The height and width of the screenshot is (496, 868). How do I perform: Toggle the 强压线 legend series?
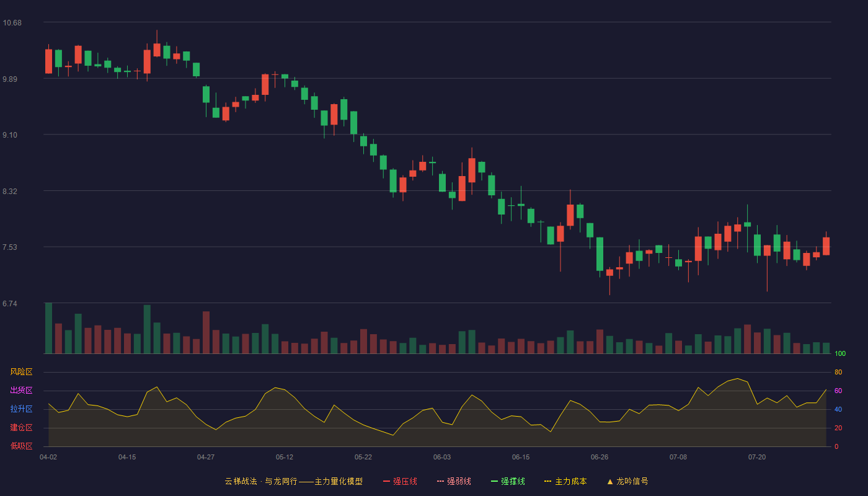pos(400,481)
